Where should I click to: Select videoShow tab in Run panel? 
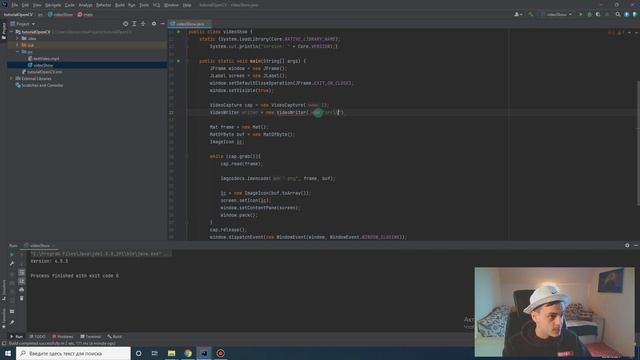click(x=40, y=245)
